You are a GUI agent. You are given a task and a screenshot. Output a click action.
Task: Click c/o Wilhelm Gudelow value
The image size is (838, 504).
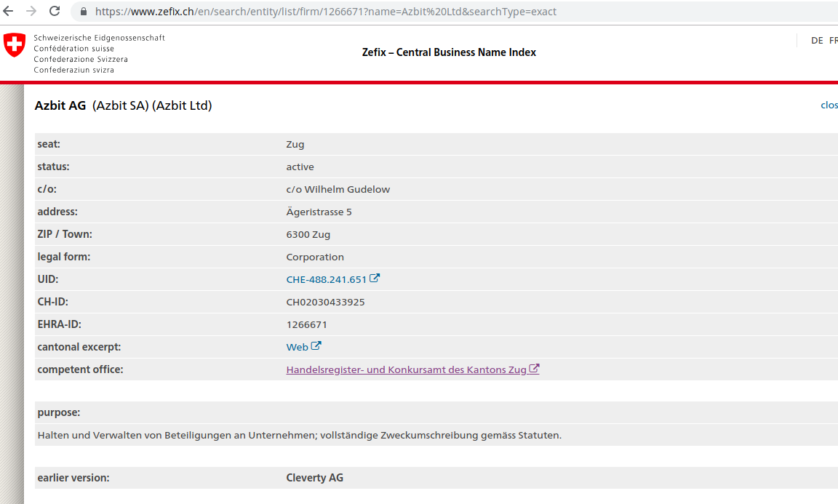338,189
